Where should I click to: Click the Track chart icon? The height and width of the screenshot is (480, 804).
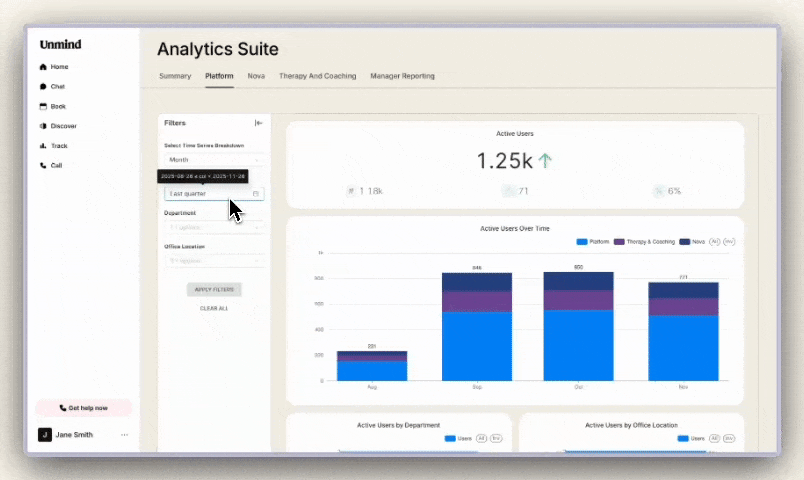coord(43,146)
